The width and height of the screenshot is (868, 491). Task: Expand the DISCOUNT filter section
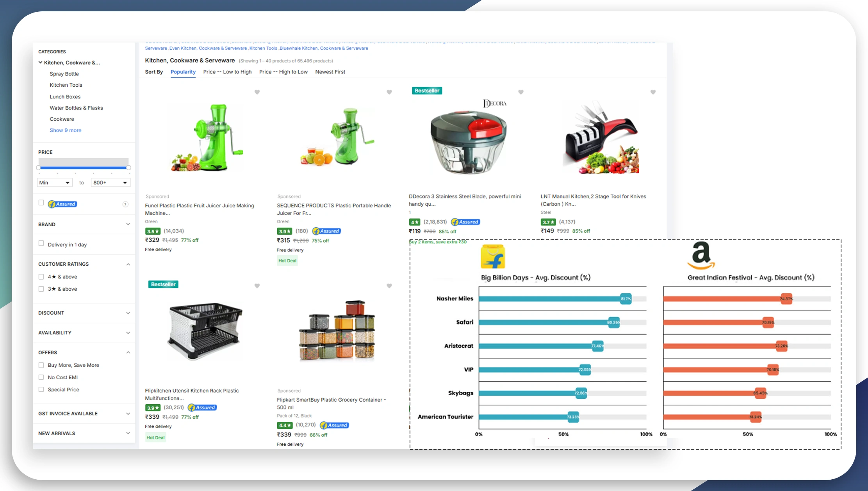[128, 313]
